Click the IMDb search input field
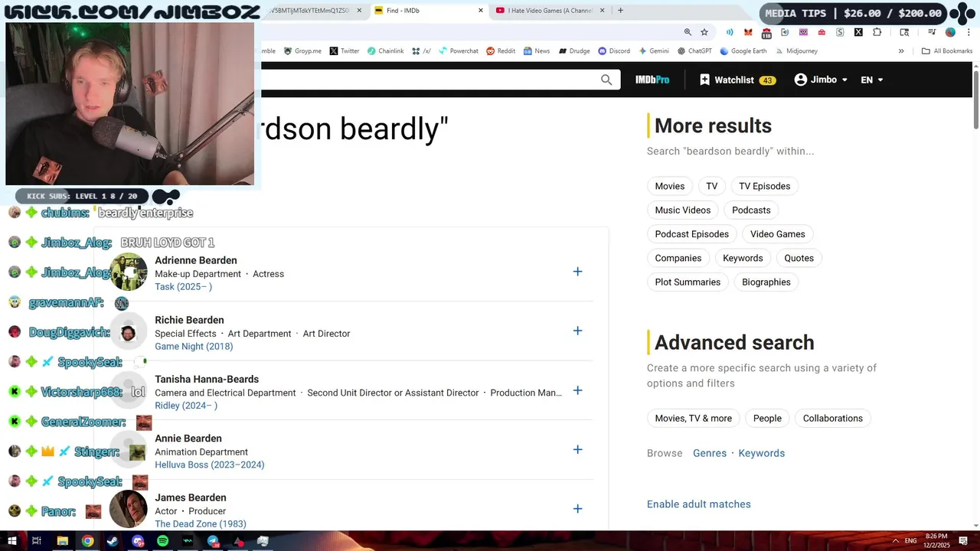The width and height of the screenshot is (980, 551). click(429, 80)
